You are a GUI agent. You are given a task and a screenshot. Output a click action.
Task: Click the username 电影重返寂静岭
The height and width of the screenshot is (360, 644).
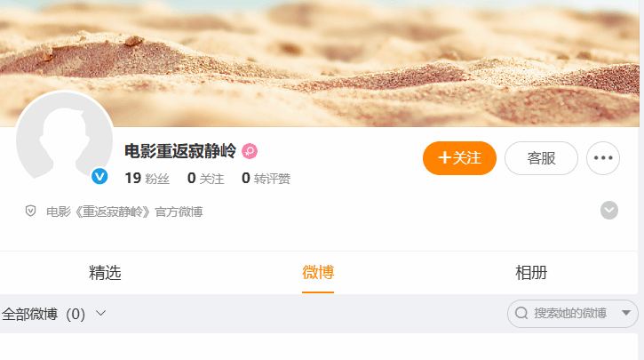point(180,151)
